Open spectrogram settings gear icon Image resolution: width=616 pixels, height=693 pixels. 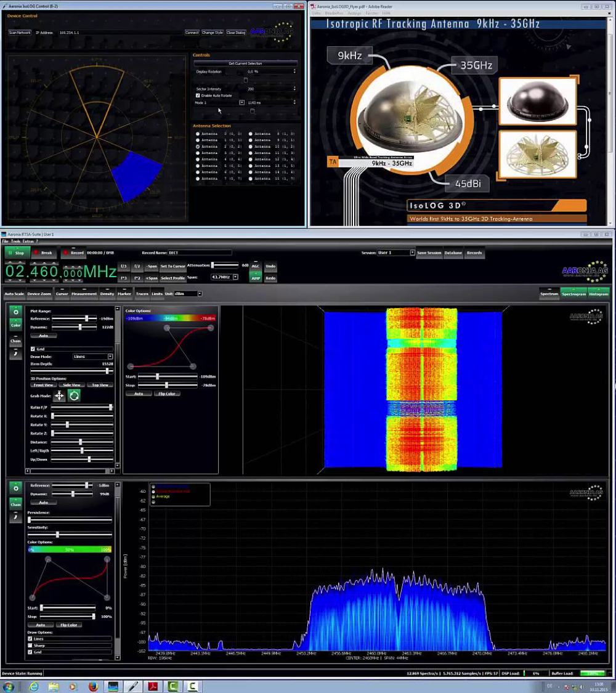pyautogui.click(x=16, y=312)
